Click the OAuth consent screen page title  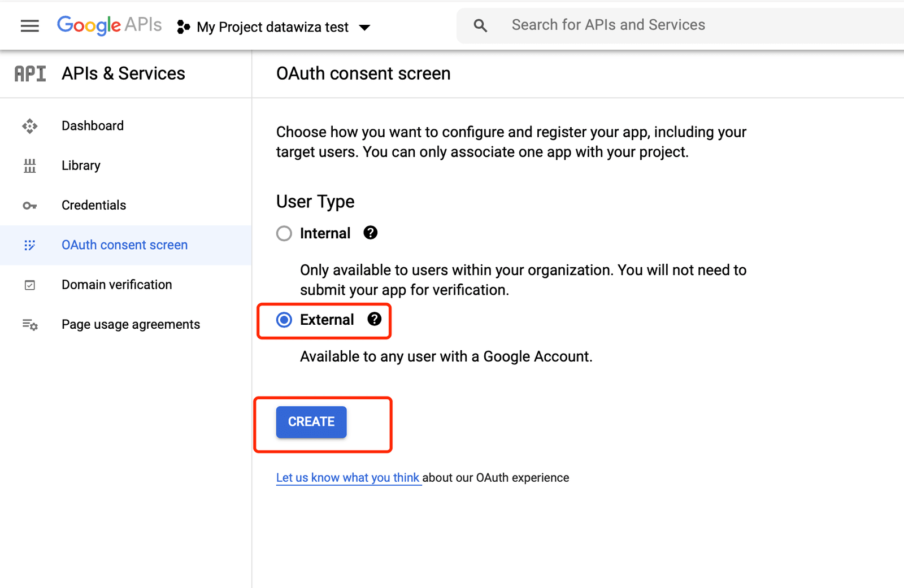point(363,73)
